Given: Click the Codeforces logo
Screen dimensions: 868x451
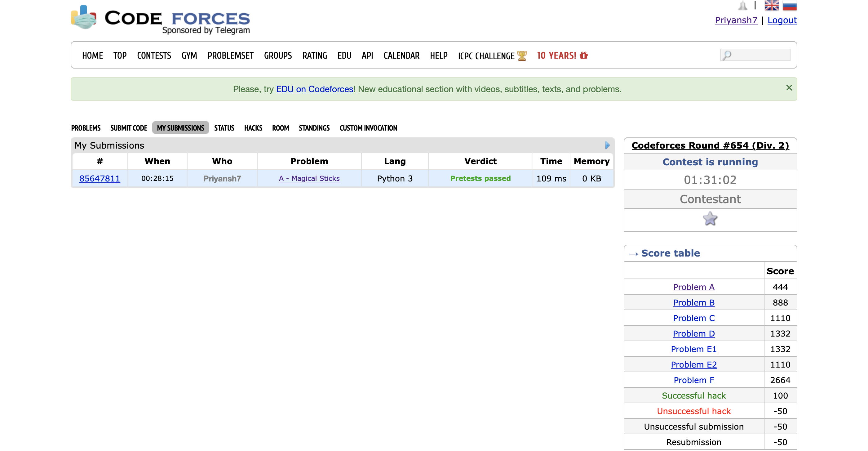Looking at the screenshot, I should click(x=160, y=19).
